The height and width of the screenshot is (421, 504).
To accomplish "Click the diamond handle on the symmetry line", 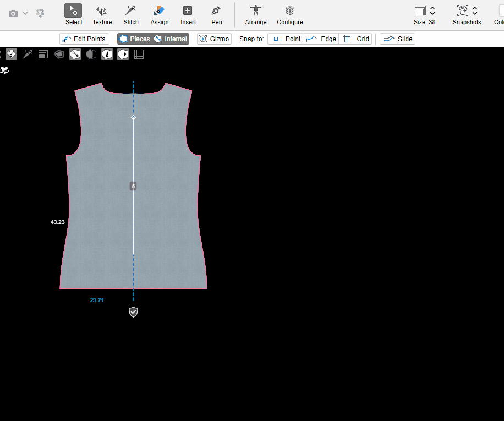I will tap(133, 118).
